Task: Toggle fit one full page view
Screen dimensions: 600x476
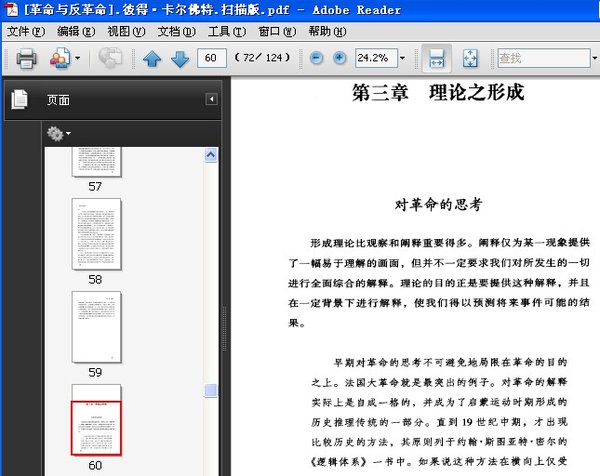Action: click(470, 59)
